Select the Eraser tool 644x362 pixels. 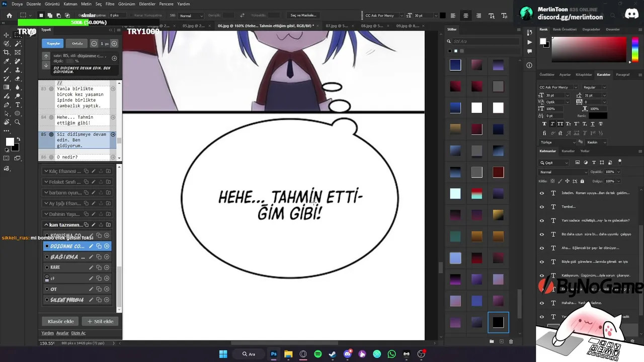point(18,78)
